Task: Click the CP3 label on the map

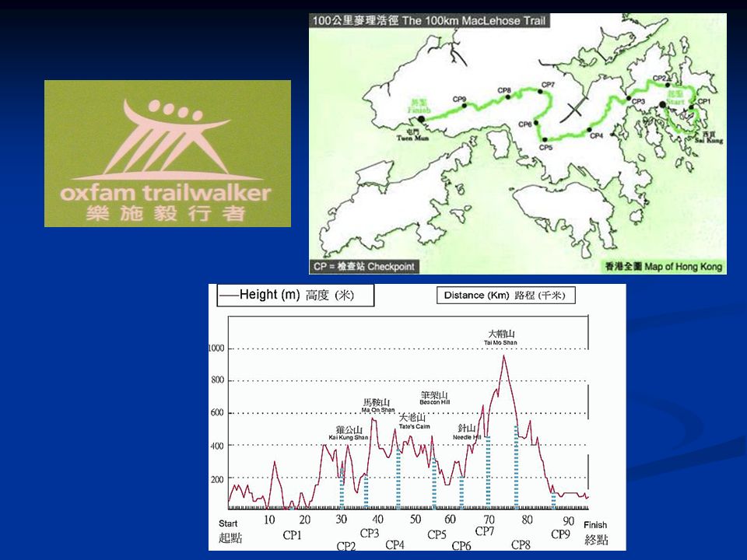Action: click(x=638, y=101)
